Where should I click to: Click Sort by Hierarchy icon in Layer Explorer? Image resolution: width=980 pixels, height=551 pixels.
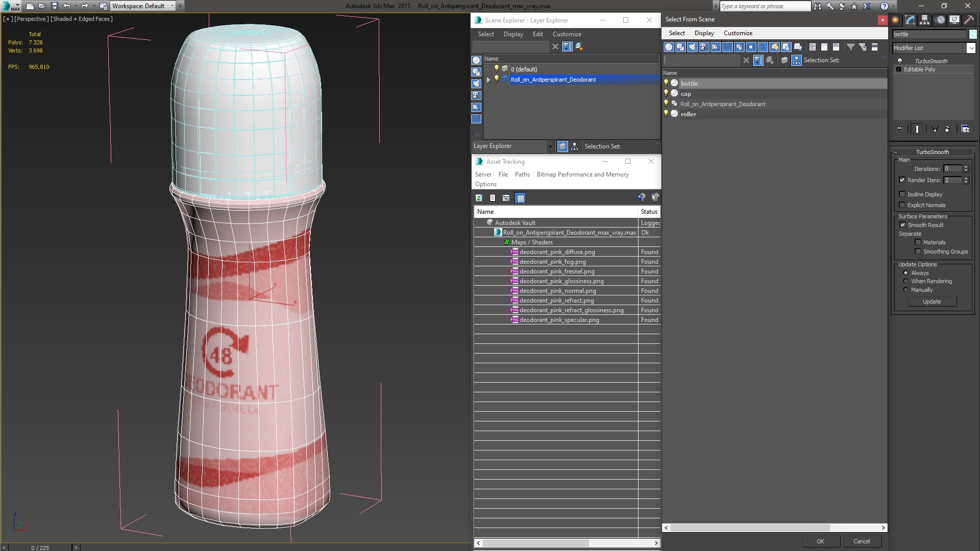(574, 146)
